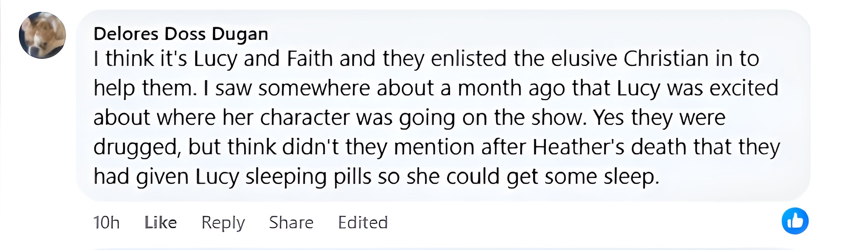Open the Delores Doss Dugan profile name
The width and height of the screenshot is (868, 250).
pos(181,34)
